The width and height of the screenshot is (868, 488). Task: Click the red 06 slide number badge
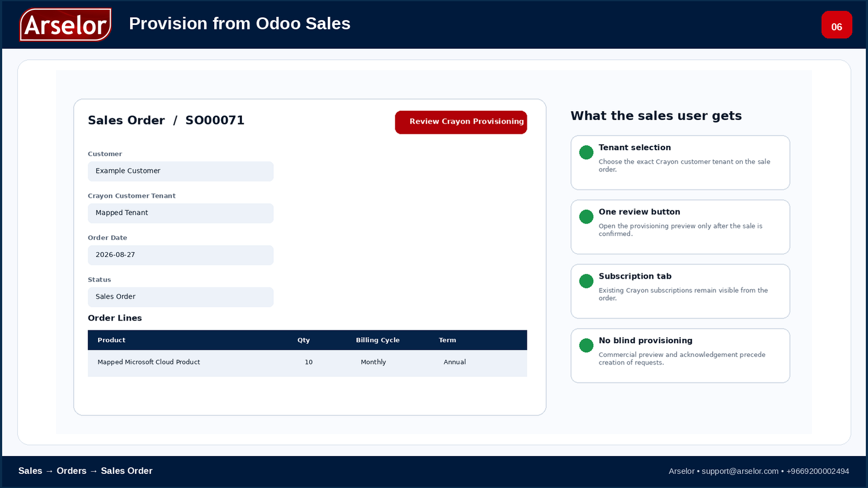(x=837, y=25)
